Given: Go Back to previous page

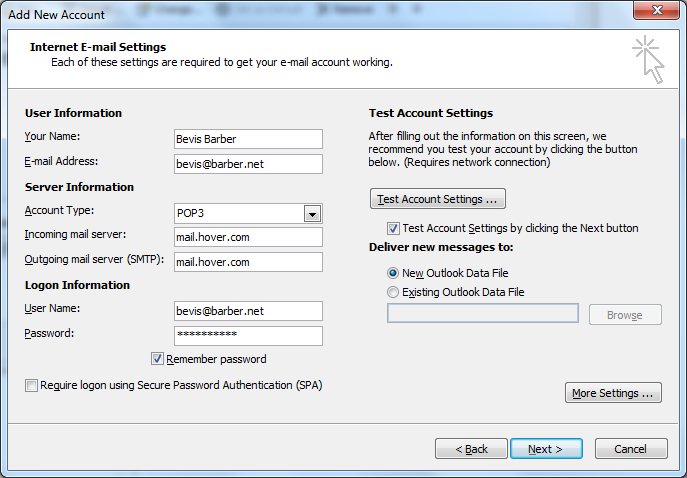Looking at the screenshot, I should click(x=471, y=449).
